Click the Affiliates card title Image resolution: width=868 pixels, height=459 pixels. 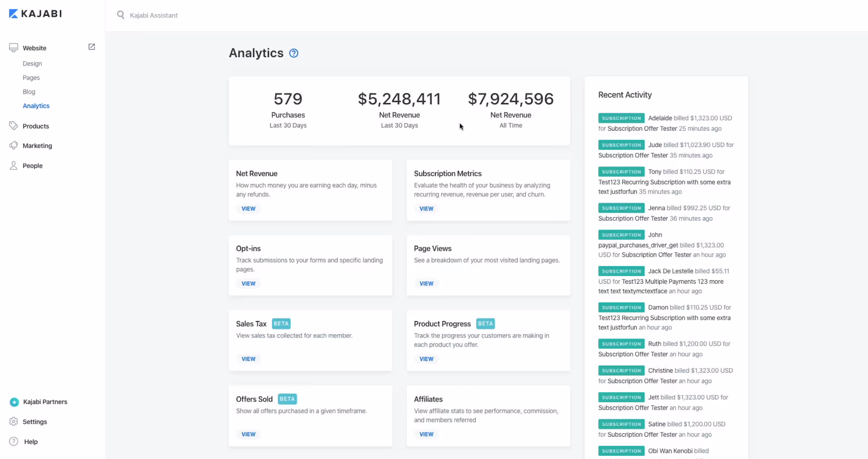point(428,399)
